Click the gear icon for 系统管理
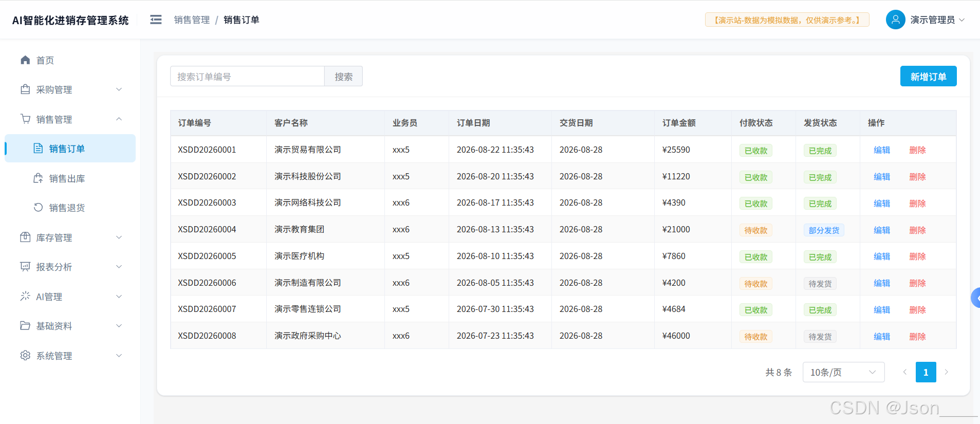 click(25, 355)
